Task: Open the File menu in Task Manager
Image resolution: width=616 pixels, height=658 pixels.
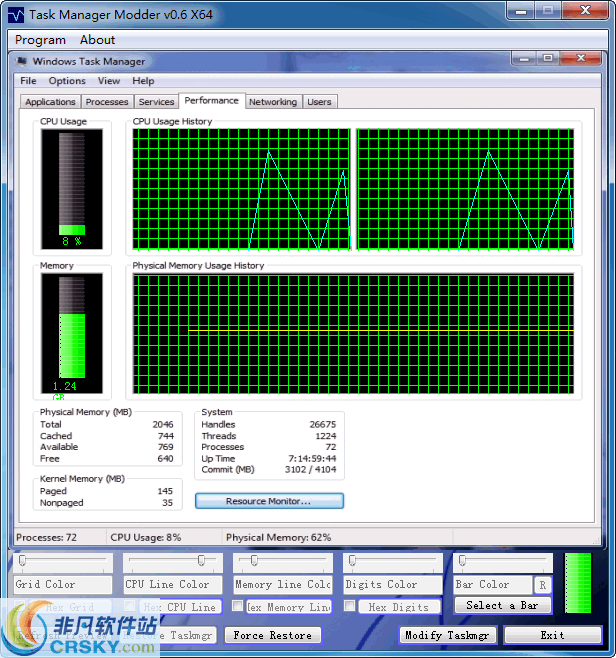Action: 28,81
